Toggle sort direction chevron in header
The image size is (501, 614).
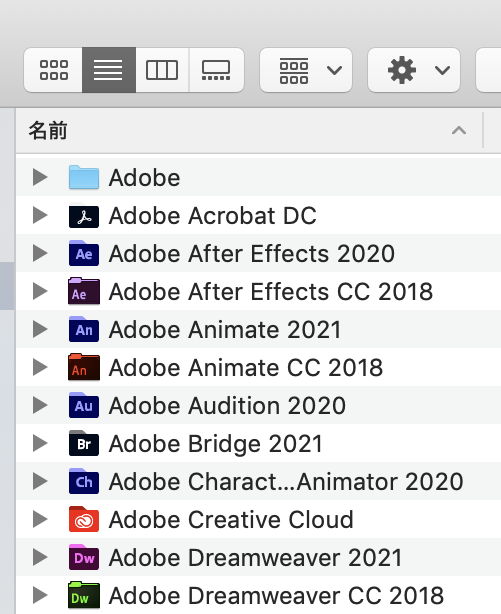[459, 130]
